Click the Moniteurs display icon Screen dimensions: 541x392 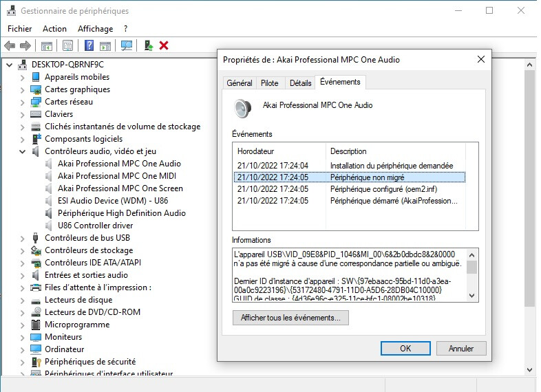click(36, 337)
